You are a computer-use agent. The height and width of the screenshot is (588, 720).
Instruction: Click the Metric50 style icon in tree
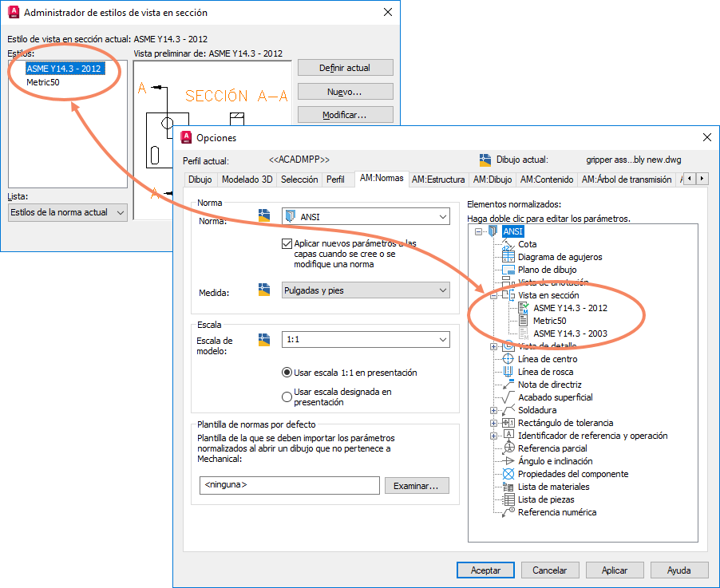pyautogui.click(x=523, y=321)
